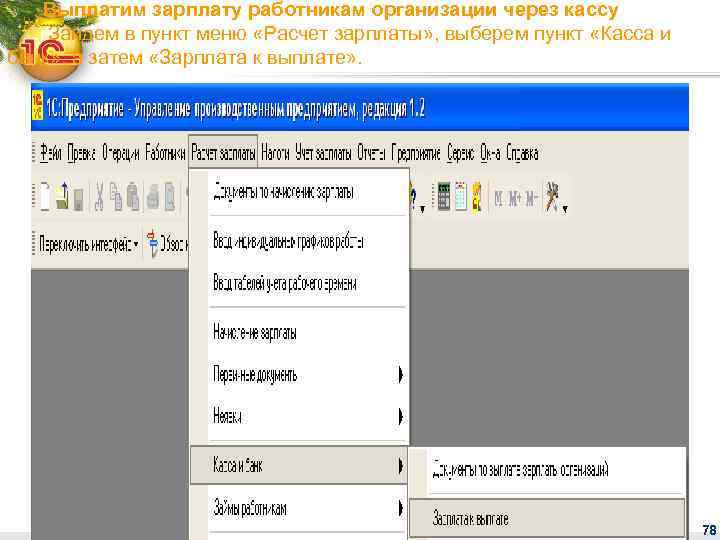Viewport: 720px width, 540px height.
Task: Click the help question mark icon
Action: click(x=413, y=197)
